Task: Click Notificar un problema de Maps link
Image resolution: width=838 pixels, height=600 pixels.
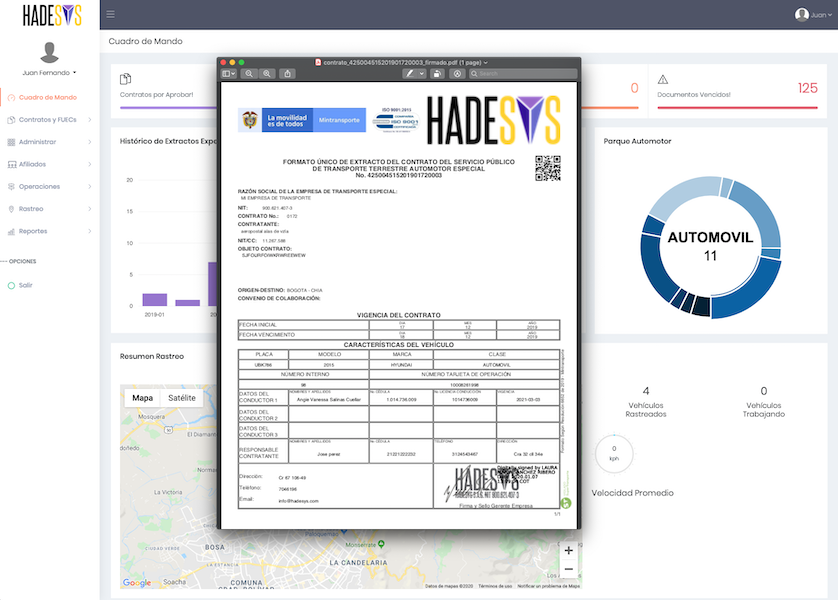Action: [548, 586]
